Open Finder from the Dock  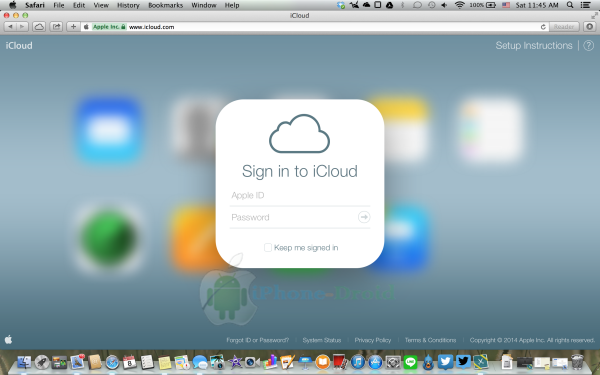pos(24,362)
